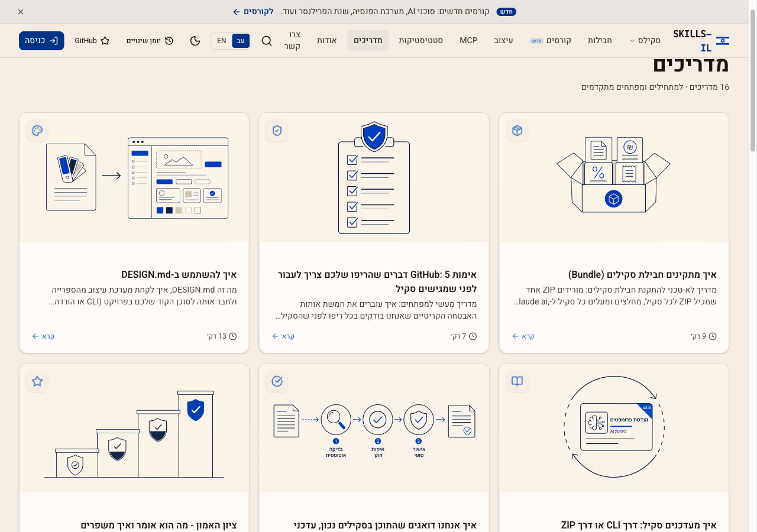This screenshot has width=757, height=532.
Task: Open the יומן שינויים history icon
Action: pos(169,41)
